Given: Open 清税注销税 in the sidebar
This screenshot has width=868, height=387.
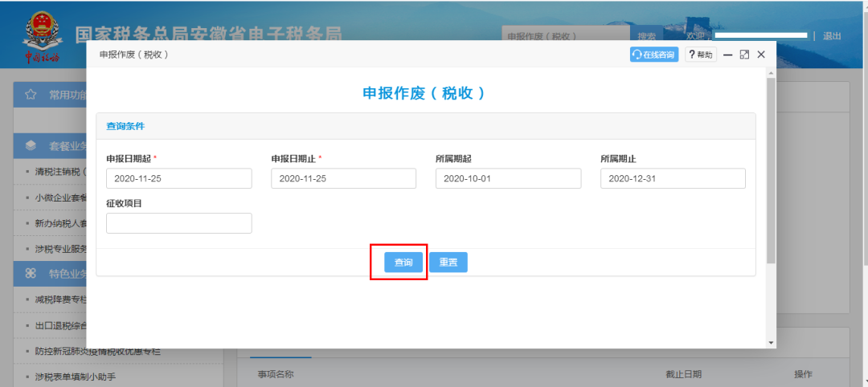Looking at the screenshot, I should tap(61, 172).
